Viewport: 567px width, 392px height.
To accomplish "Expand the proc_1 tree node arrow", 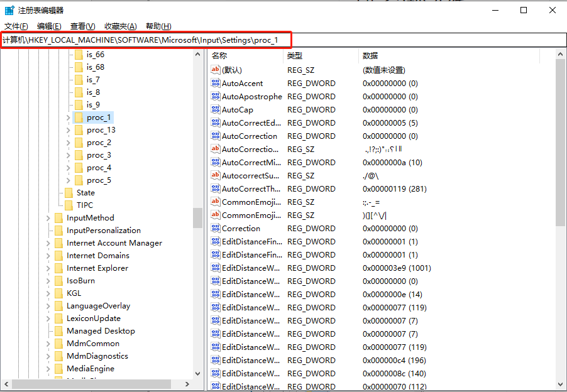I will [69, 117].
